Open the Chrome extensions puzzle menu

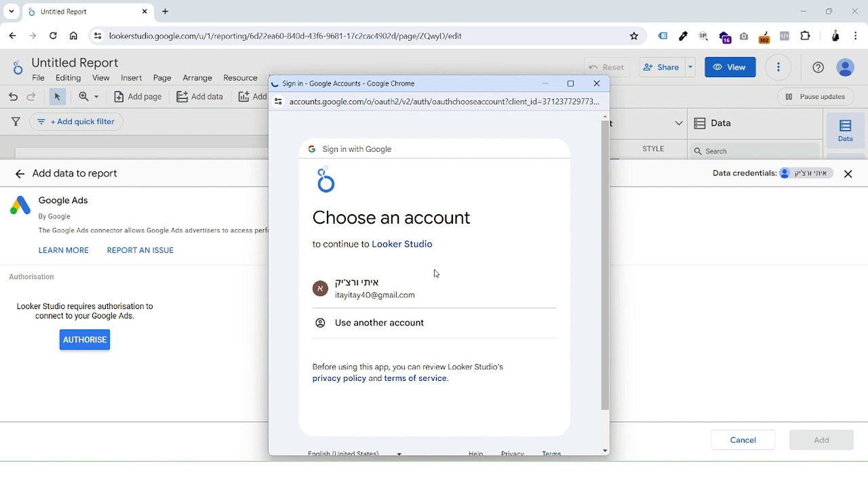806,36
